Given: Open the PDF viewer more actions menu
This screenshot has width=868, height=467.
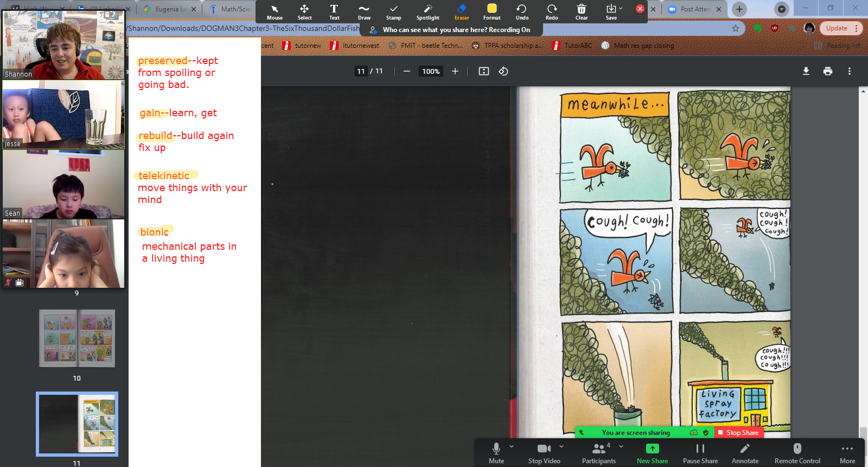Looking at the screenshot, I should (x=850, y=71).
